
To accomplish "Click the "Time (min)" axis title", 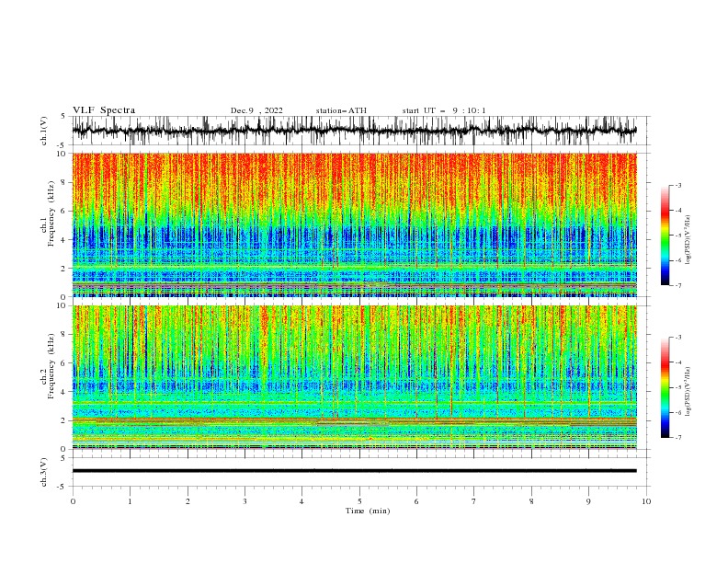I will [x=368, y=511].
